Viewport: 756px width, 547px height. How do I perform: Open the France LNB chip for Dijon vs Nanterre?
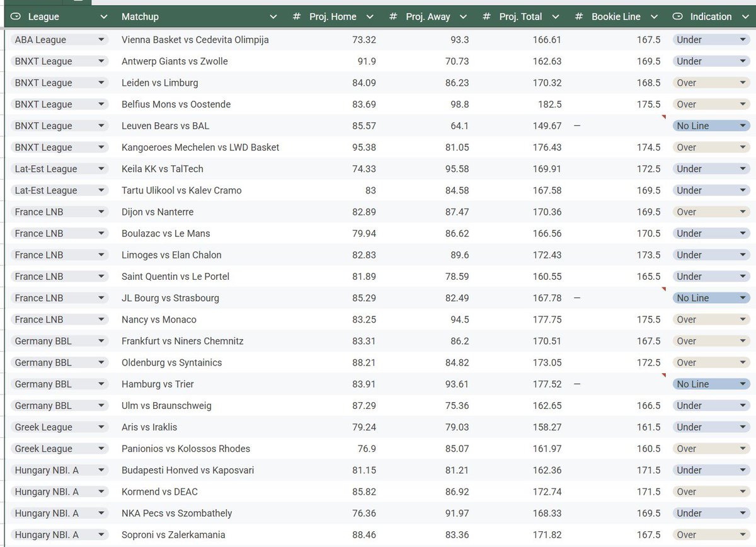point(60,212)
